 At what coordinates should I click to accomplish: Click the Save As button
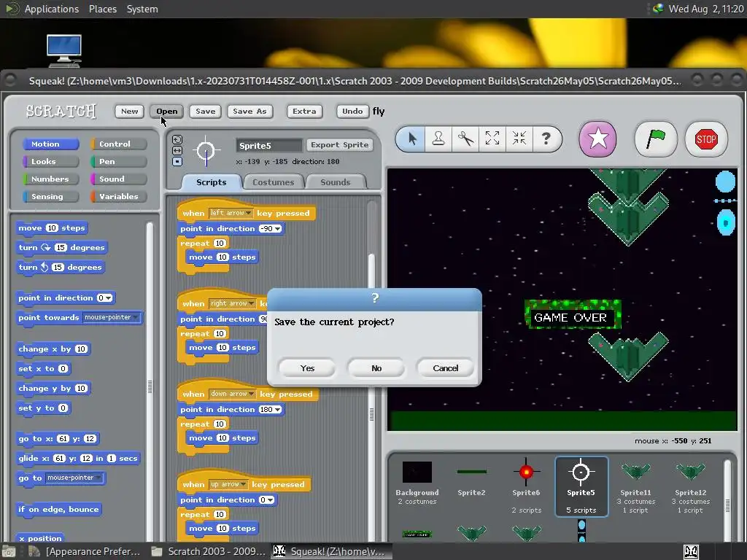pyautogui.click(x=249, y=111)
